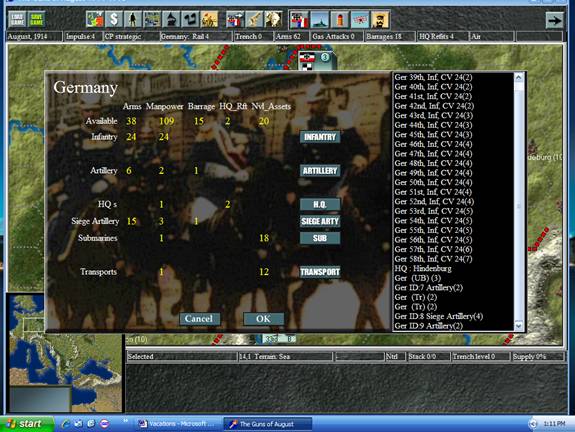Click the flag with arrow toolbar icon
The width and height of the screenshot is (575, 432).
point(235,19)
